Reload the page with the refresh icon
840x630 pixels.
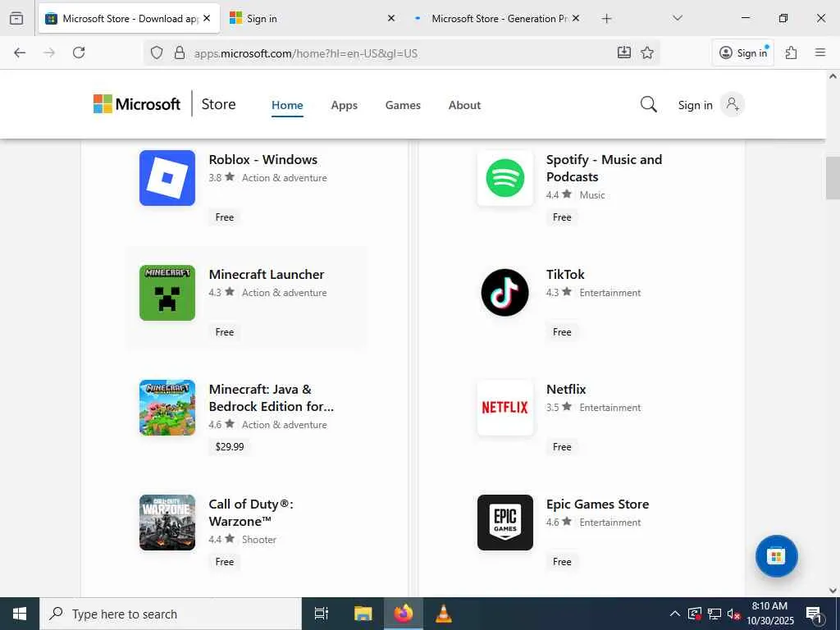79,52
